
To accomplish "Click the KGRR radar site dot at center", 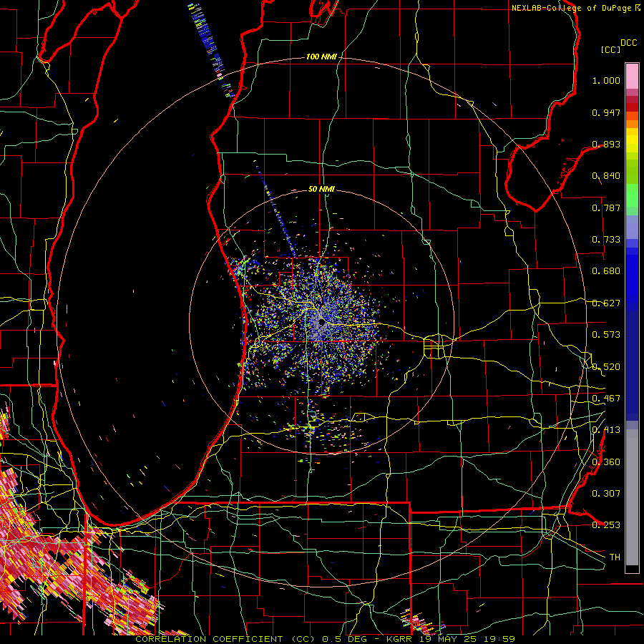I will 321,323.
